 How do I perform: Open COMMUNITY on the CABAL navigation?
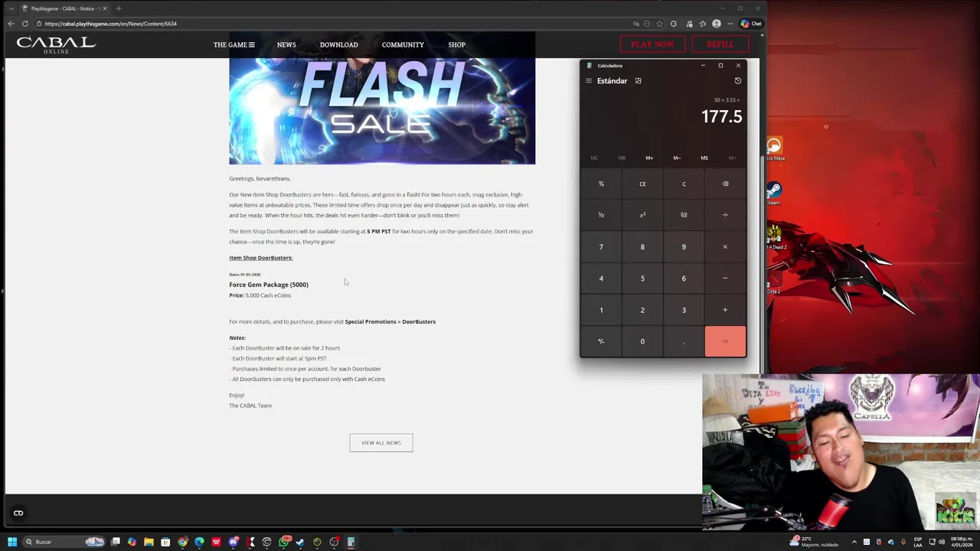click(403, 44)
